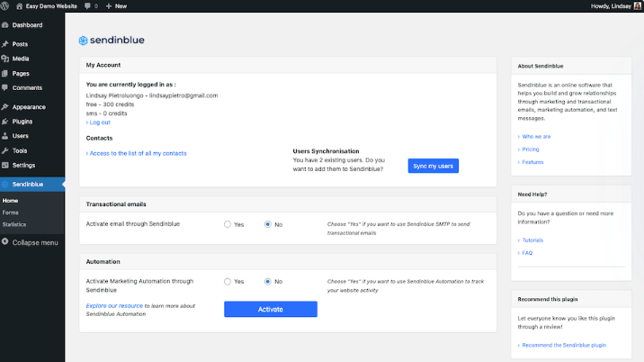Open the comments bubble icon in admin bar
This screenshot has height=362, width=644.
coord(87,6)
